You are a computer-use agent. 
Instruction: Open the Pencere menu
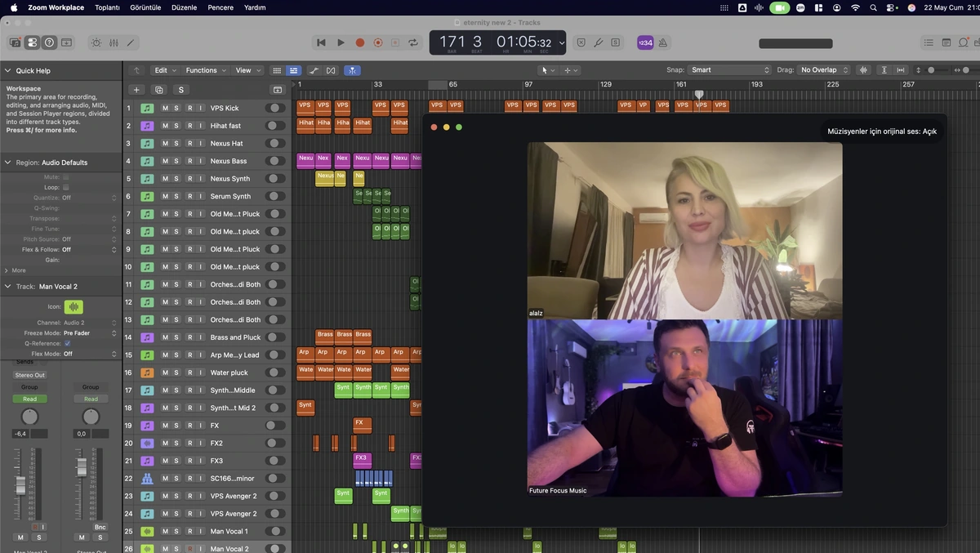pos(220,7)
